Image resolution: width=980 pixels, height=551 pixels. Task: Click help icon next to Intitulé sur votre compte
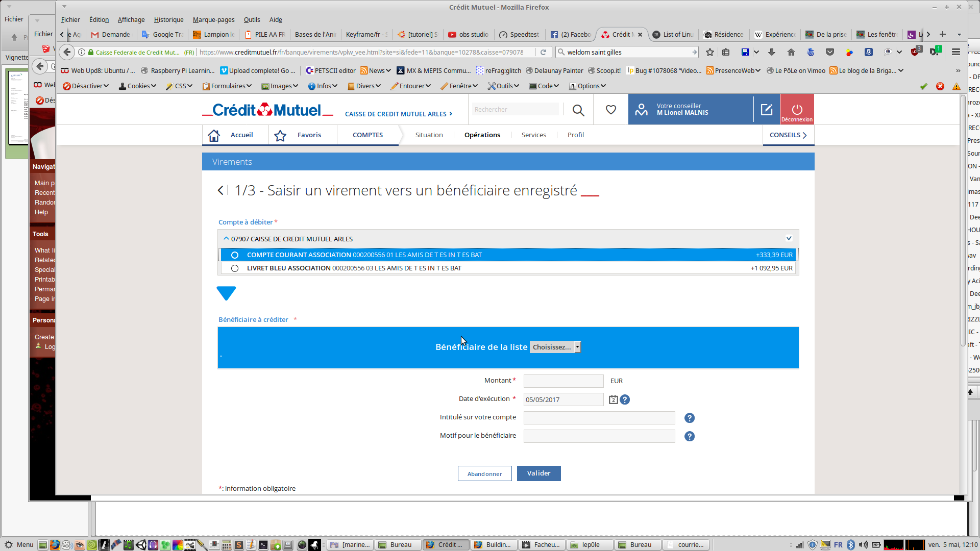tap(689, 418)
